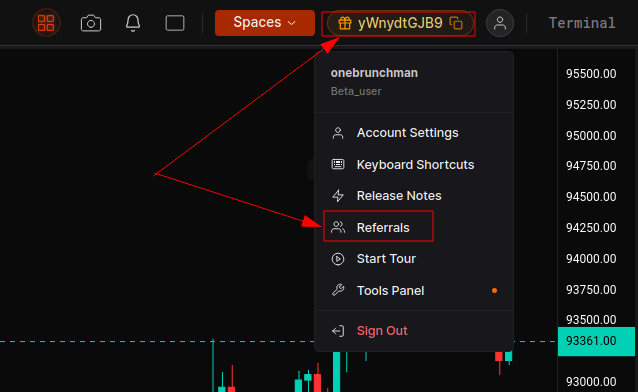
Task: Click the person icon beside Account Settings
Action: (x=338, y=133)
